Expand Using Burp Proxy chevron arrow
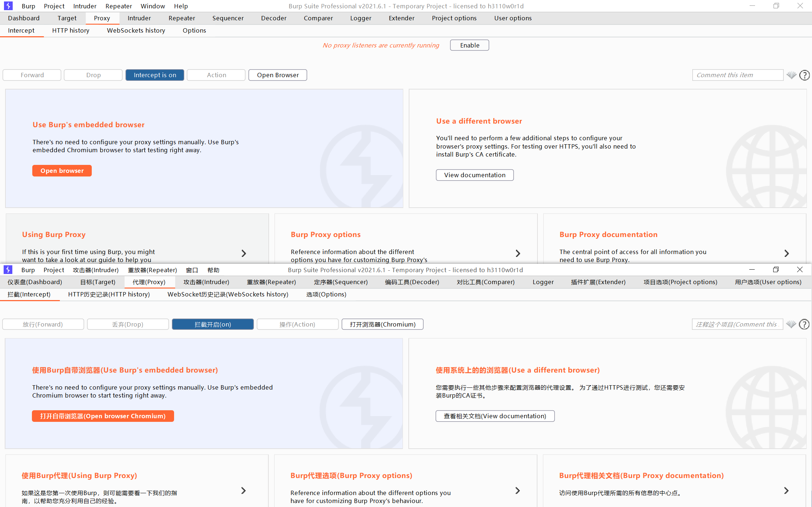Screen dimensions: 812x507 (x=244, y=252)
